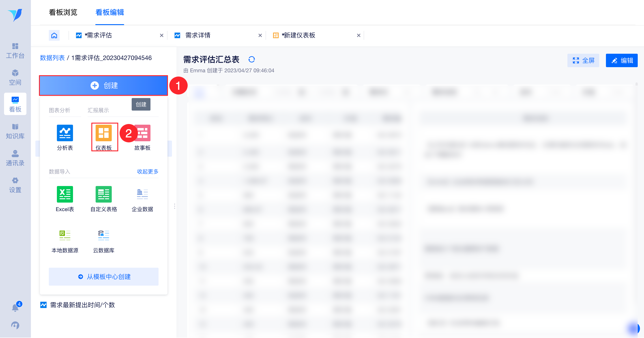
Task: Choose the 自定义表格 import option
Action: tap(103, 194)
